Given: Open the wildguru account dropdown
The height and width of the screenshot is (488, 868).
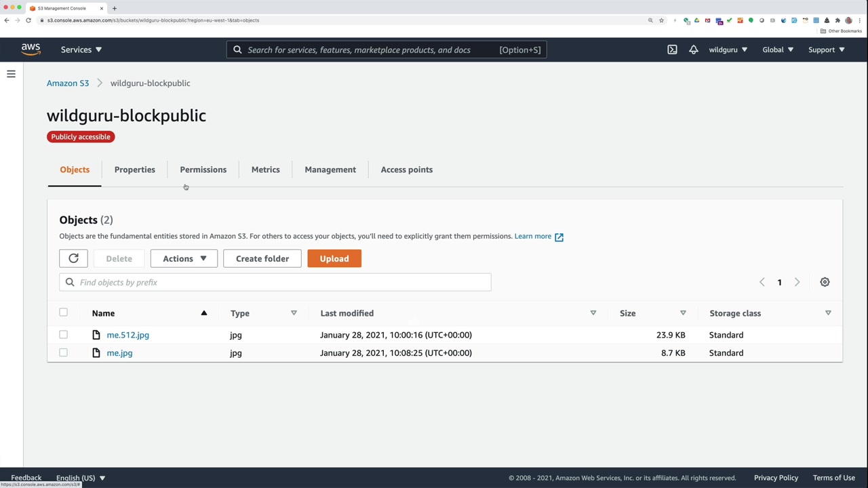Looking at the screenshot, I should 728,49.
